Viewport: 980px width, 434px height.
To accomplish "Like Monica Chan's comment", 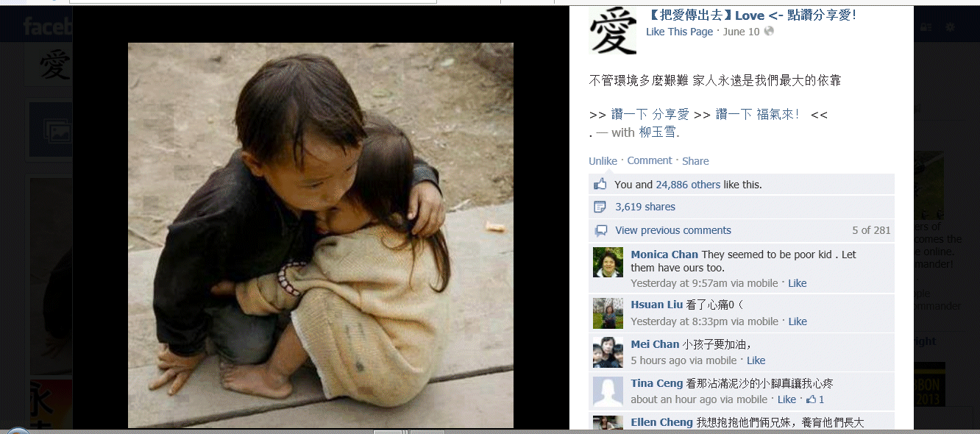I will click(x=798, y=283).
